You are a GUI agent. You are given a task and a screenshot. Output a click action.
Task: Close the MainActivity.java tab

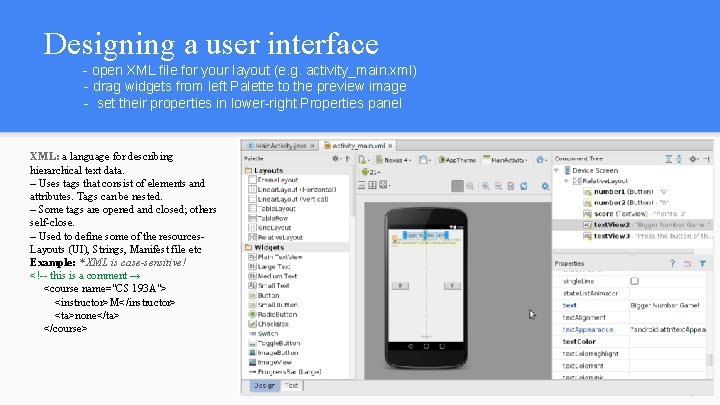312,146
